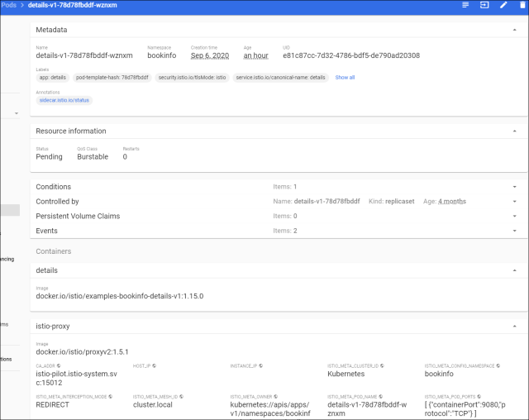Click the eye icon beside HOST_IP

point(154,365)
